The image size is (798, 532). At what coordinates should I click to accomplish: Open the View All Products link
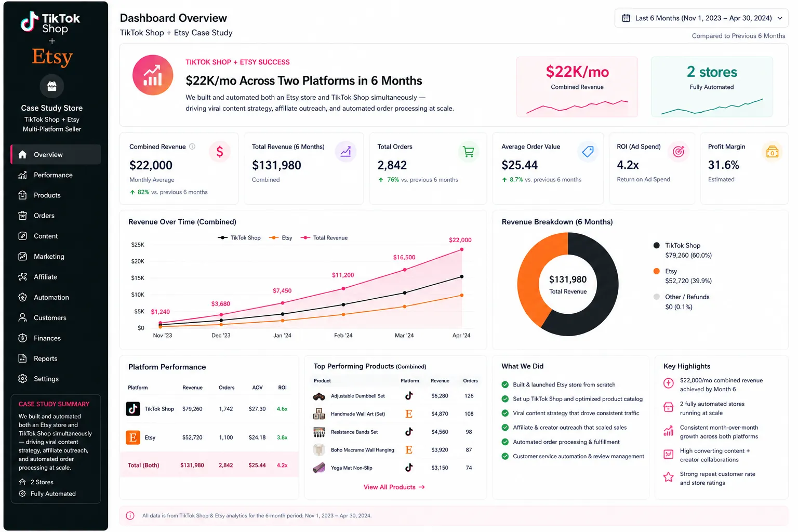[x=394, y=487]
